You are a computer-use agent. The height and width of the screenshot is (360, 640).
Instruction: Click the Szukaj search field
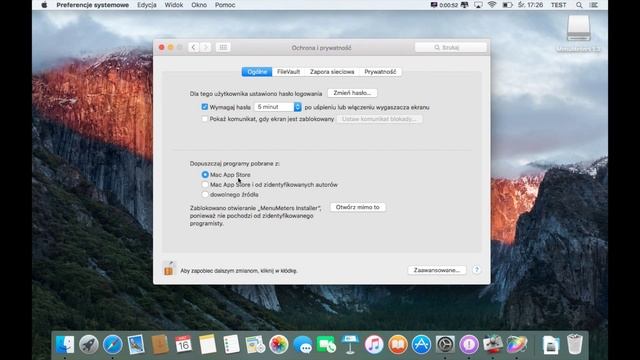pos(451,47)
